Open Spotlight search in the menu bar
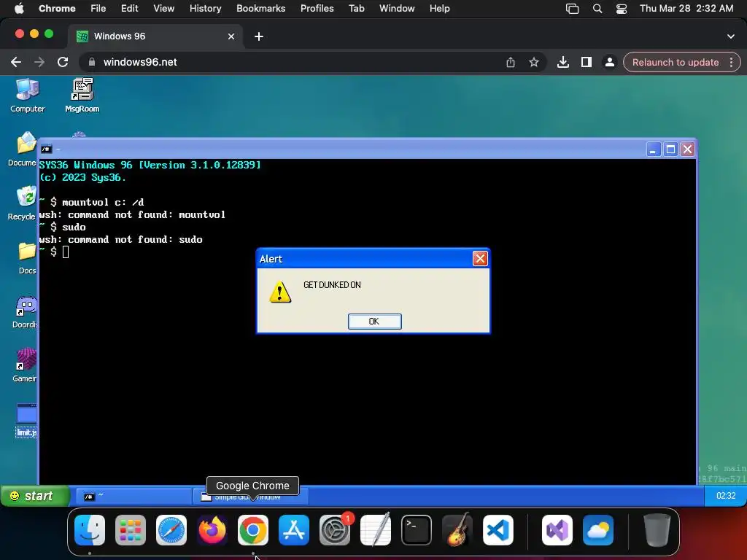The image size is (747, 560). 597,8
